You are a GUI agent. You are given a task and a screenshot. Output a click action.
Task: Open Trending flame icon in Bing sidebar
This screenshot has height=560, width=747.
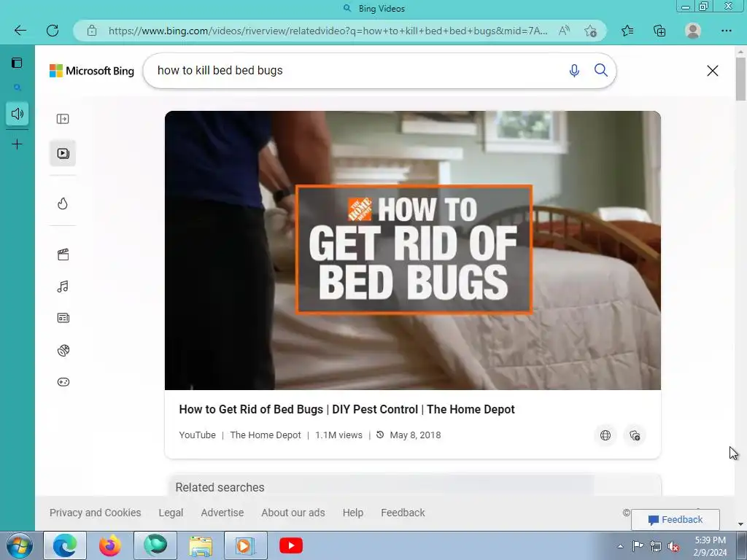point(63,204)
